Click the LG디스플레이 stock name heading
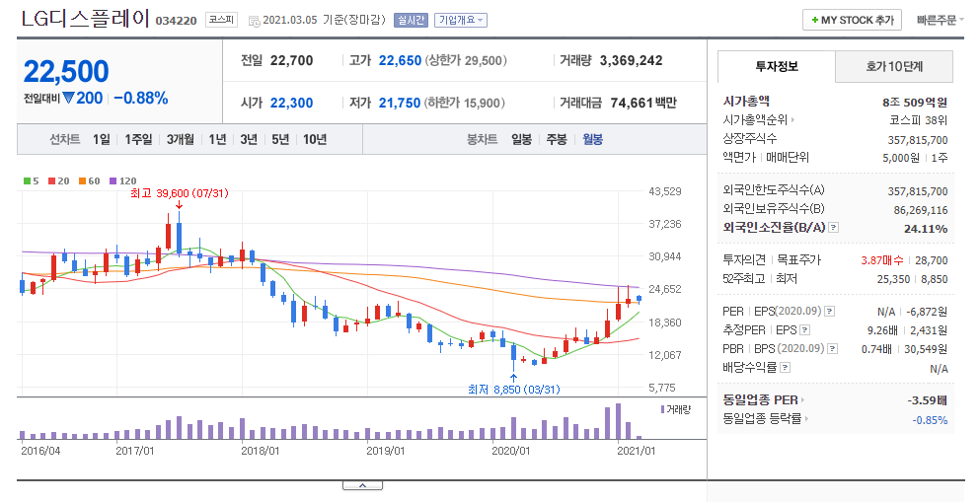The width and height of the screenshot is (980, 502). pos(86,20)
